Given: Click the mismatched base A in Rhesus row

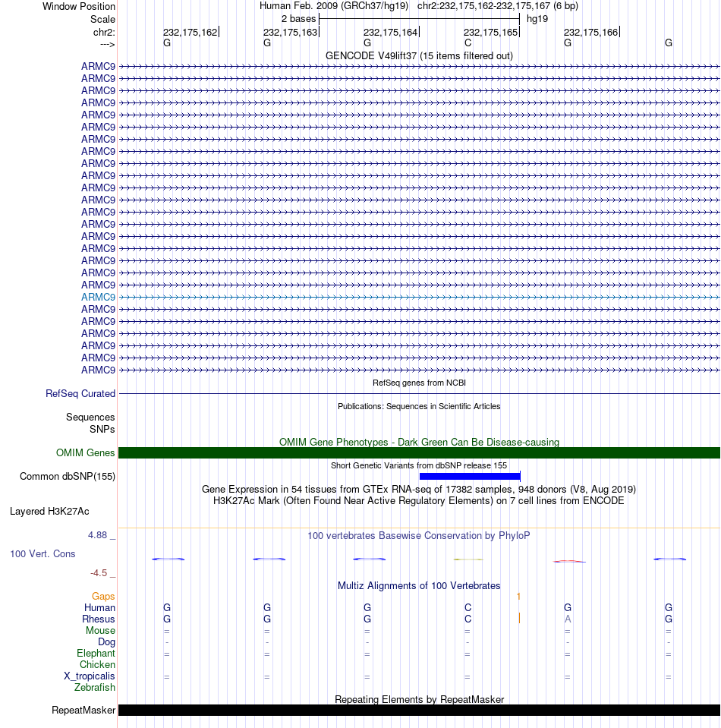Looking at the screenshot, I should pos(568,619).
